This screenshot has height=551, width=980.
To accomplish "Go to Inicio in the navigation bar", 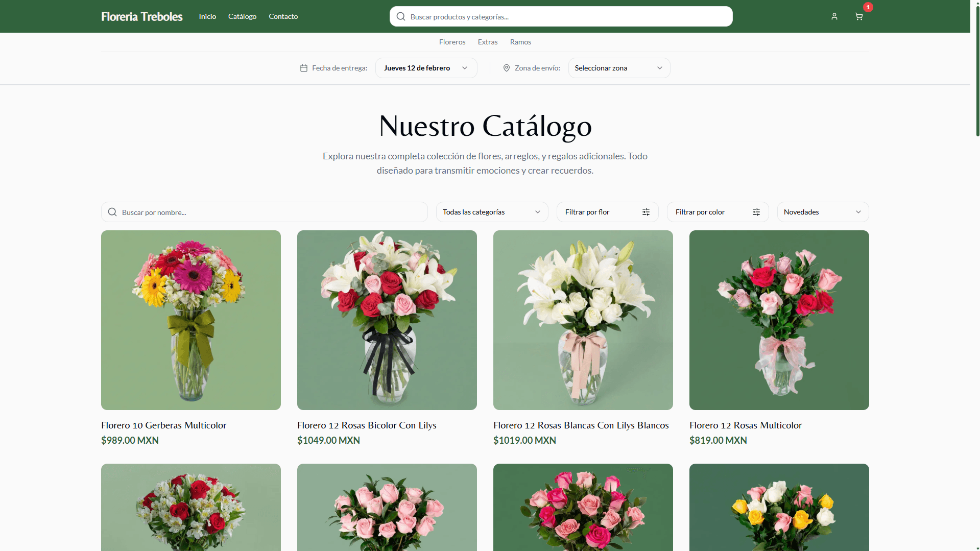I will pyautogui.click(x=207, y=16).
